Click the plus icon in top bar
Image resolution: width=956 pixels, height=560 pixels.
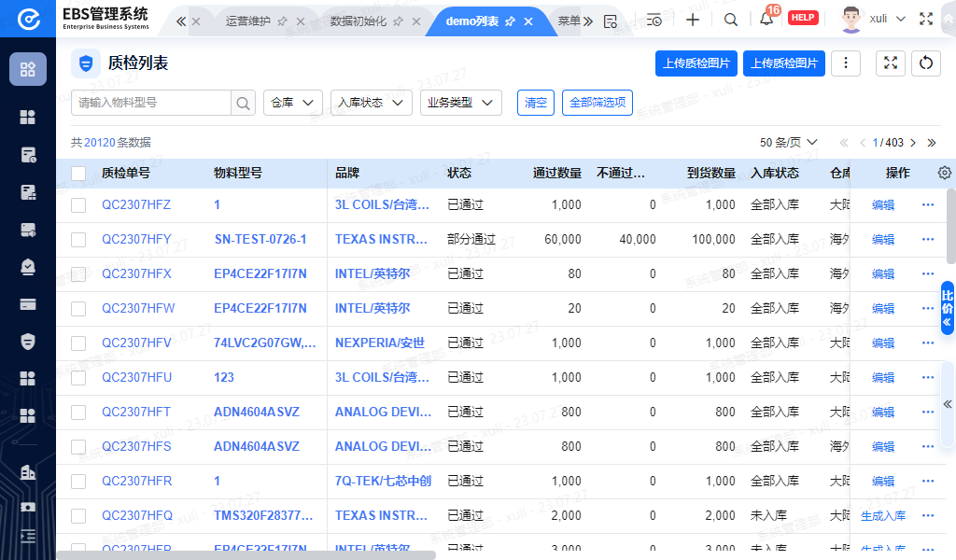coord(693,20)
